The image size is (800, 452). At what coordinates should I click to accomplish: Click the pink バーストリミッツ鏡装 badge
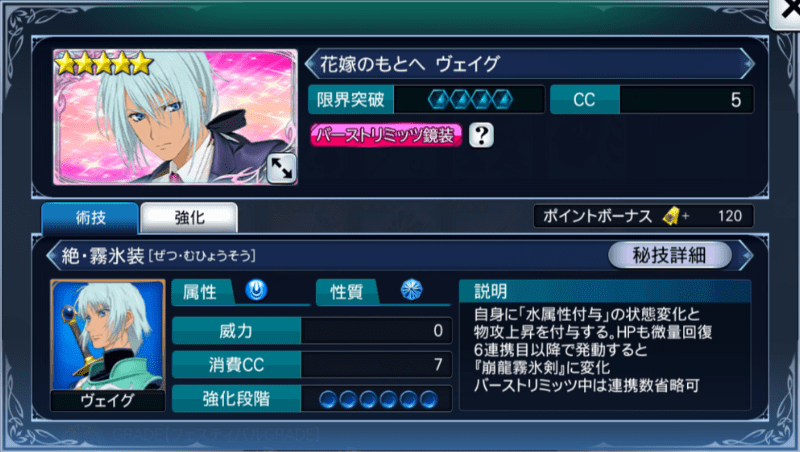pos(386,135)
